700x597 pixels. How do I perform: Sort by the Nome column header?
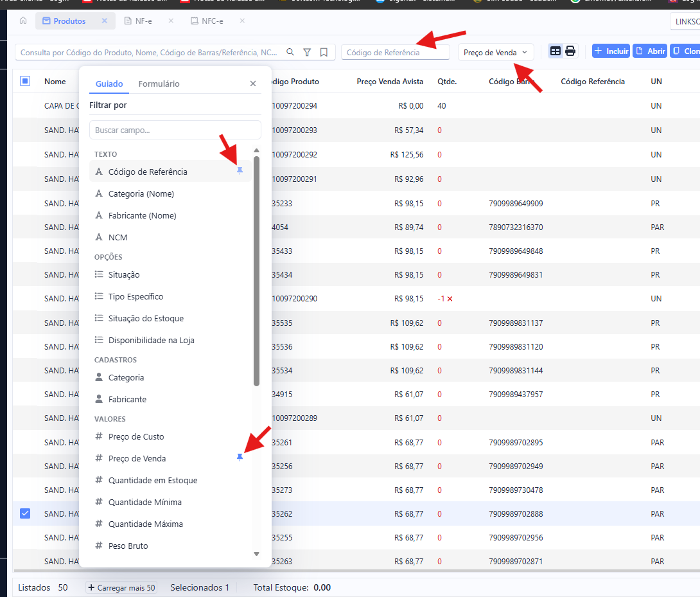click(x=55, y=82)
